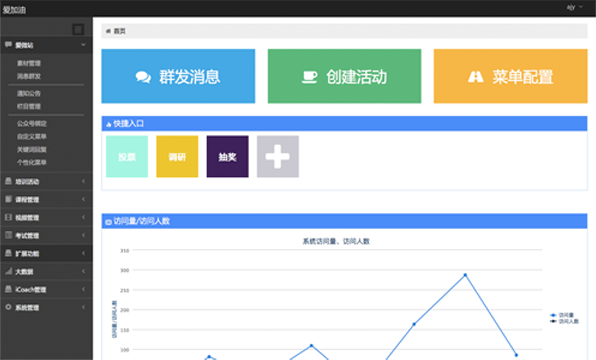Click the 大数据 bar chart icon
596x360 pixels.
coord(8,271)
